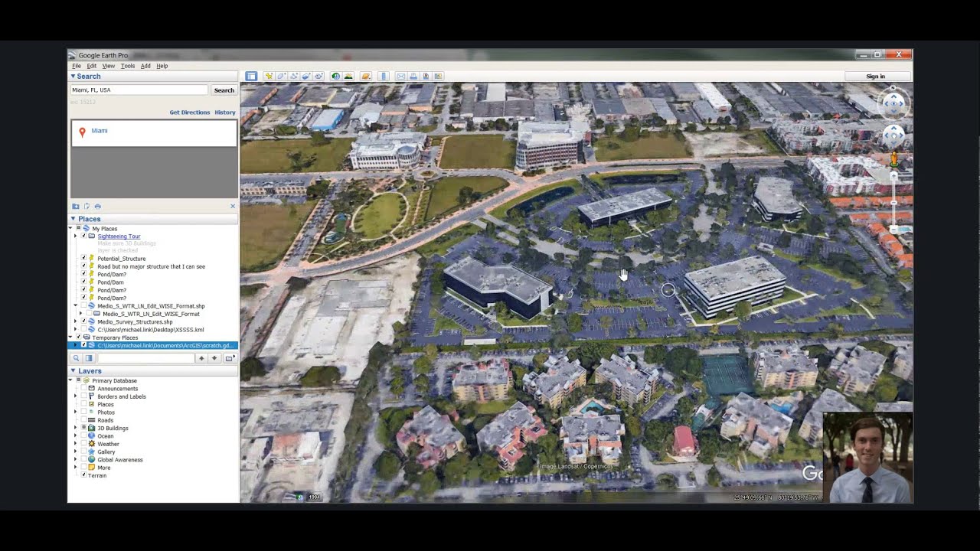Viewport: 980px width, 551px height.
Task: Click the Places filter text field
Action: pyautogui.click(x=145, y=358)
